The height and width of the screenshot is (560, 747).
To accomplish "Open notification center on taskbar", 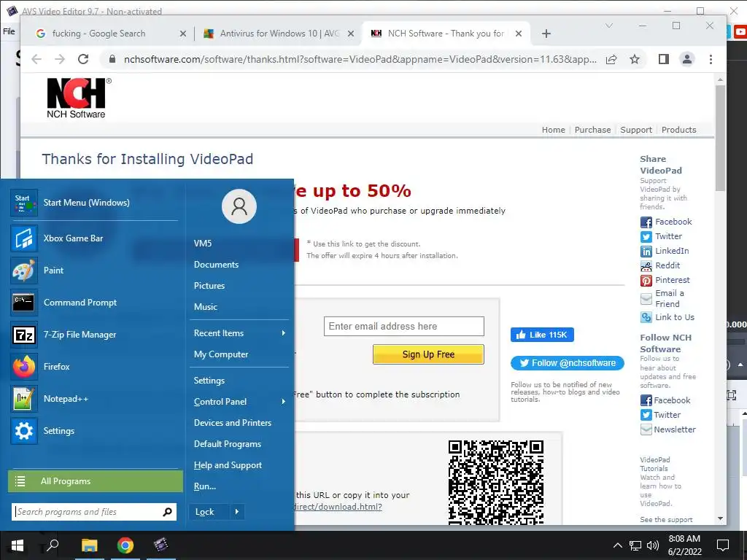I will 723,545.
